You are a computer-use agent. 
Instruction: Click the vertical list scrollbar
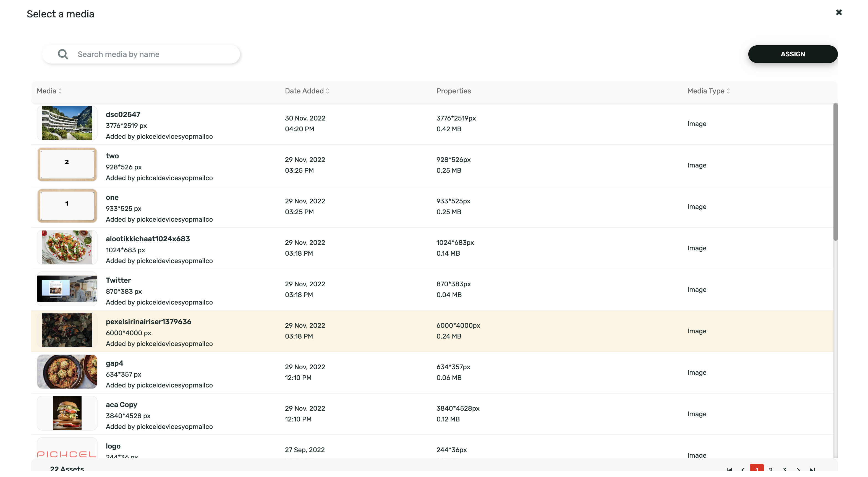835,172
